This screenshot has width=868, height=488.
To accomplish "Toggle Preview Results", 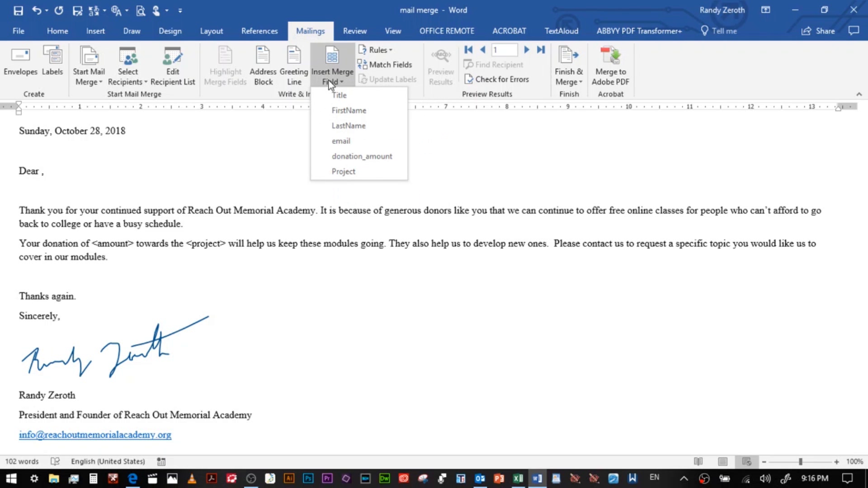I will 440,66.
